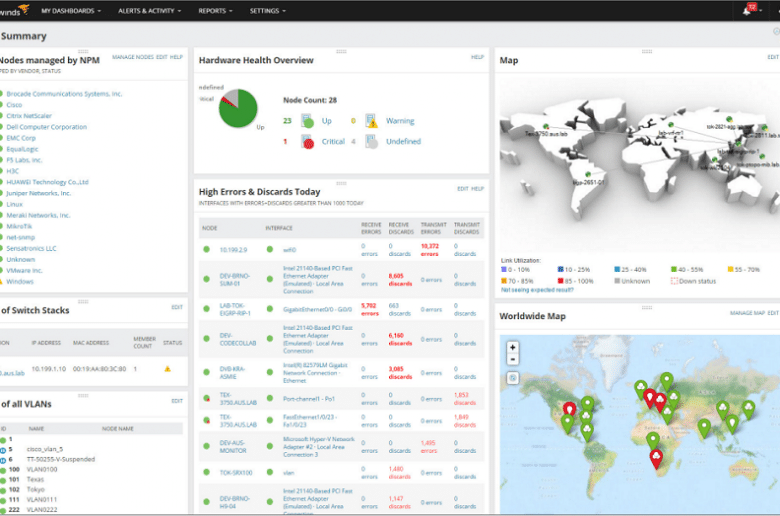Open the Alerts & Activity menu
This screenshot has width=780, height=516.
click(x=149, y=10)
